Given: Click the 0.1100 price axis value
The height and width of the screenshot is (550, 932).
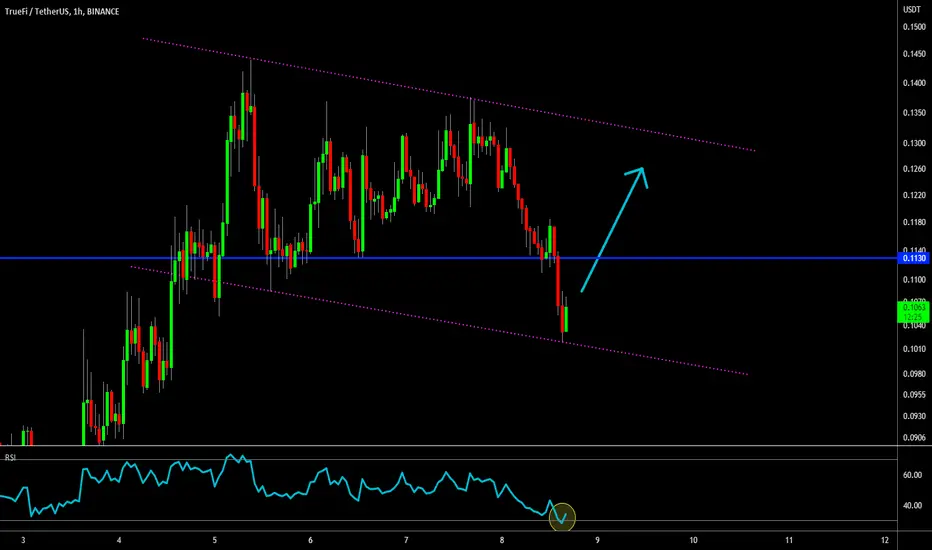Looking at the screenshot, I should (x=914, y=279).
